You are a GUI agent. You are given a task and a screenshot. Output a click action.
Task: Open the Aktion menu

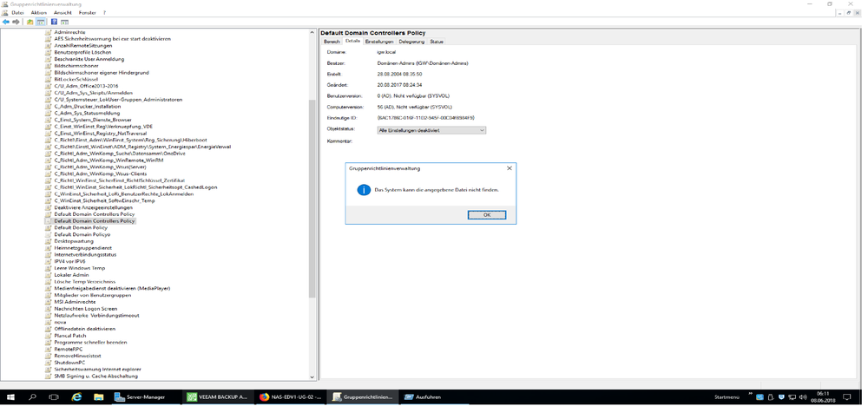(39, 13)
